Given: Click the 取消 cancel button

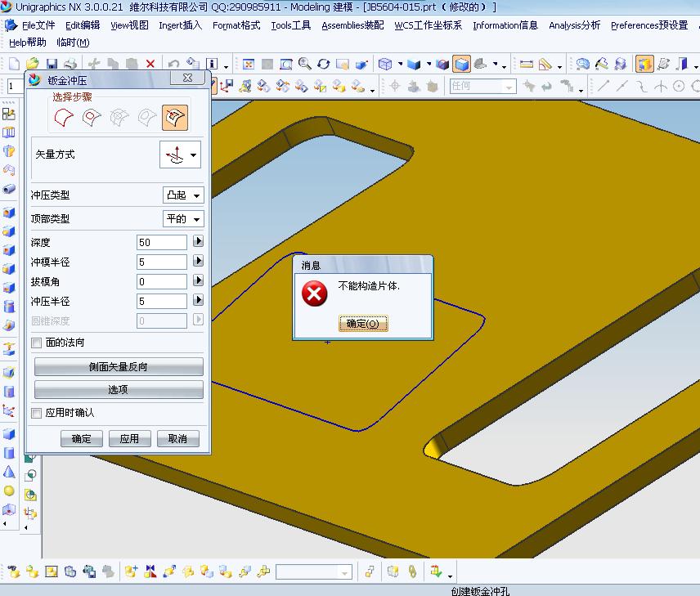Looking at the screenshot, I should 177,439.
